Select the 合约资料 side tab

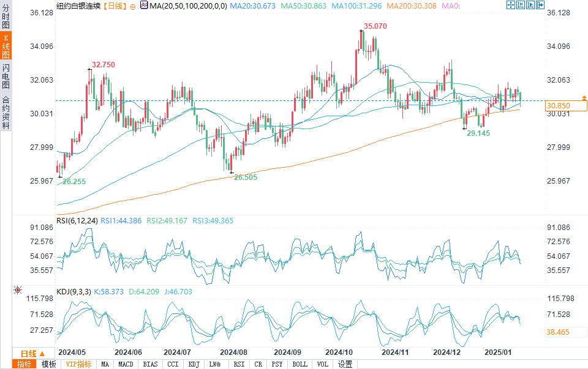coord(6,112)
